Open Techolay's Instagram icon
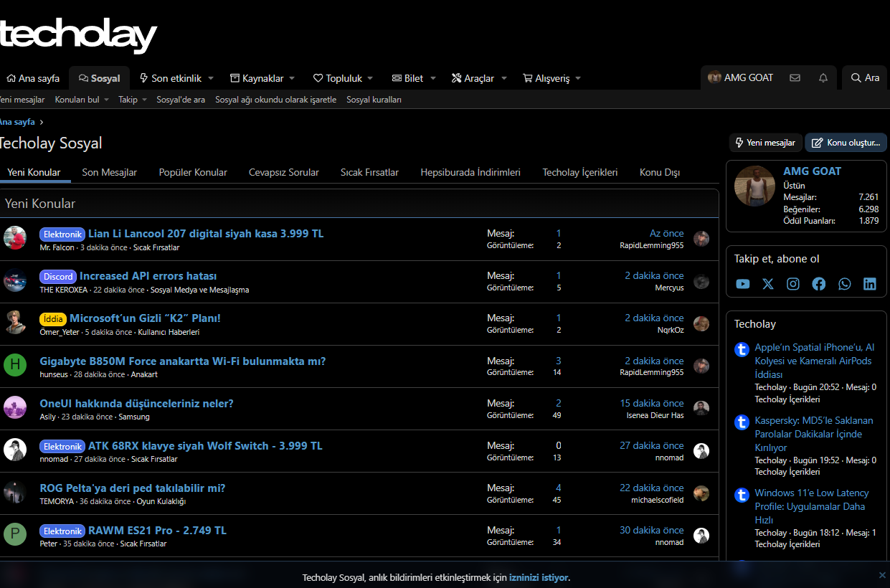The height and width of the screenshot is (588, 890). click(793, 284)
